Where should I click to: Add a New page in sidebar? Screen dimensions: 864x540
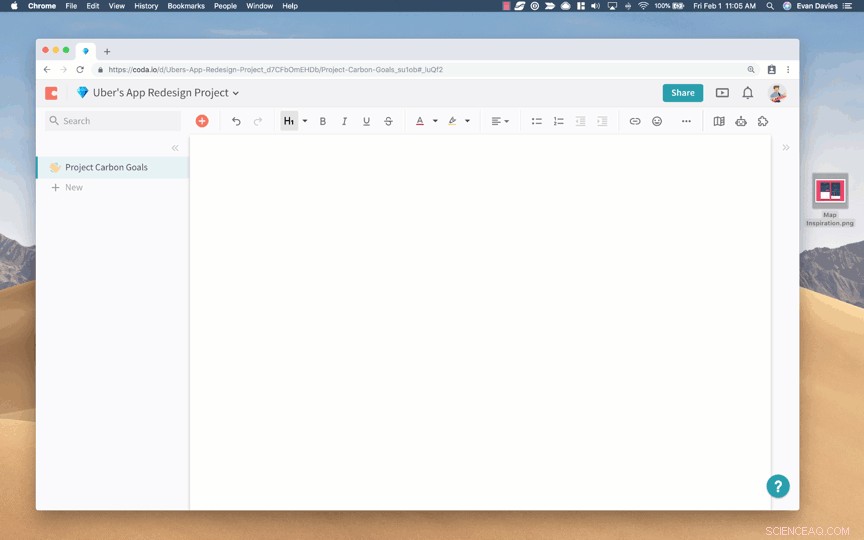point(67,187)
